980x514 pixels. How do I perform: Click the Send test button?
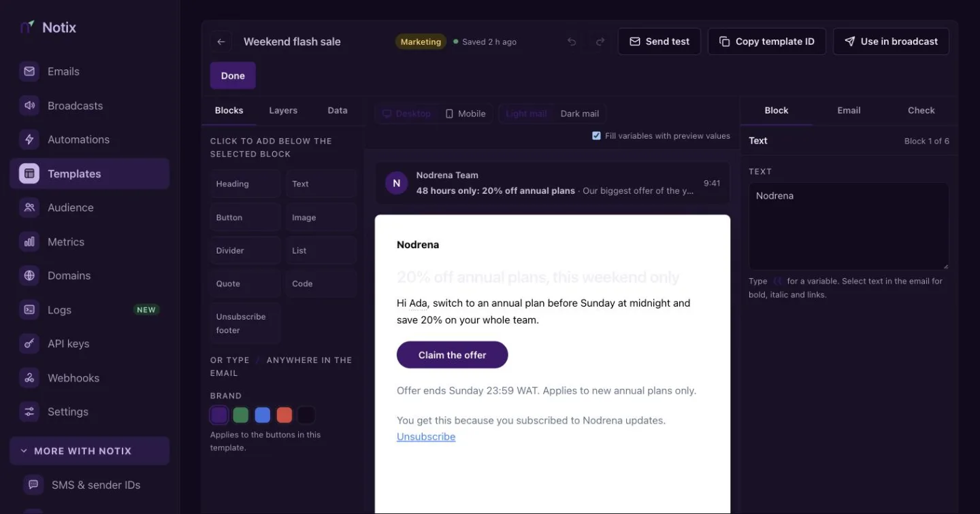[x=659, y=41]
